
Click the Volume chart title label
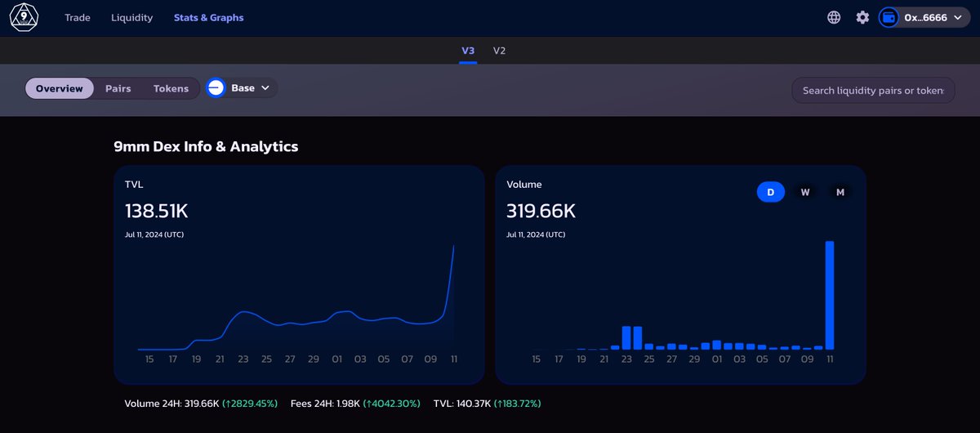coord(524,185)
